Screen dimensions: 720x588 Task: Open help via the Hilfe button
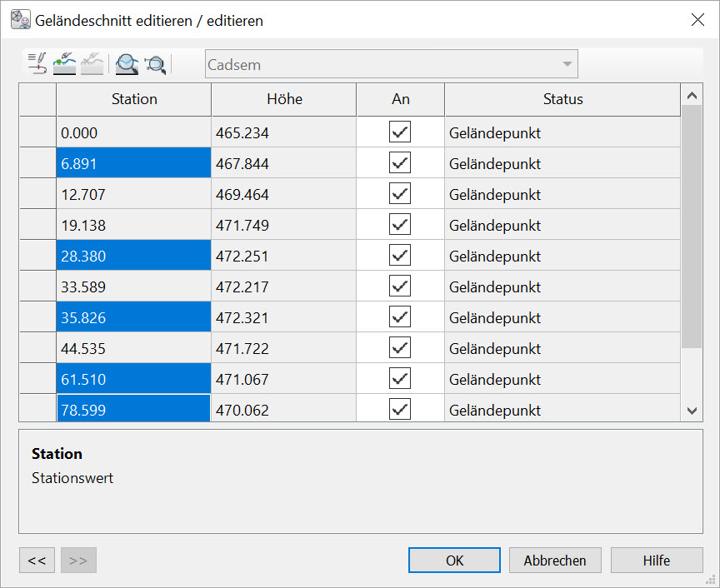(656, 561)
